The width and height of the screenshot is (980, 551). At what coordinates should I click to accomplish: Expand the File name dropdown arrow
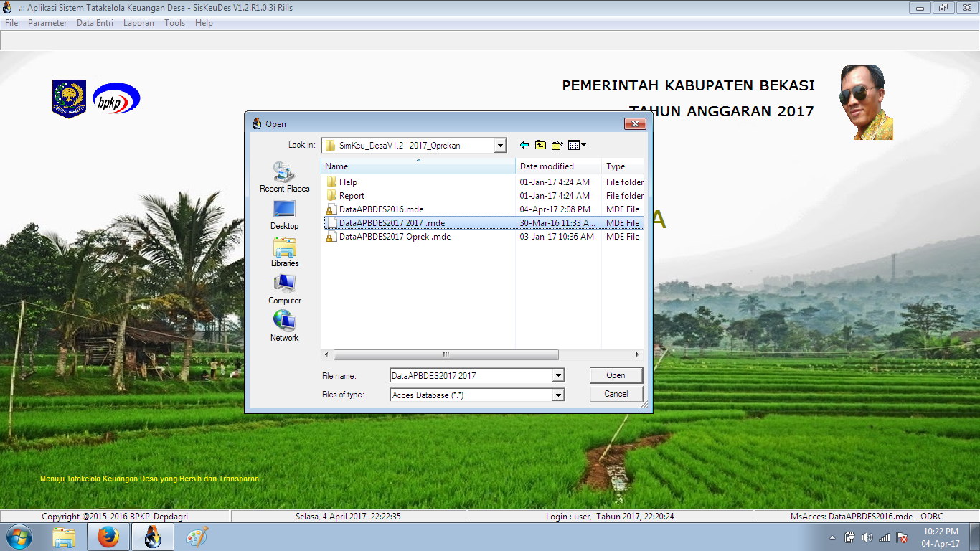pos(558,375)
